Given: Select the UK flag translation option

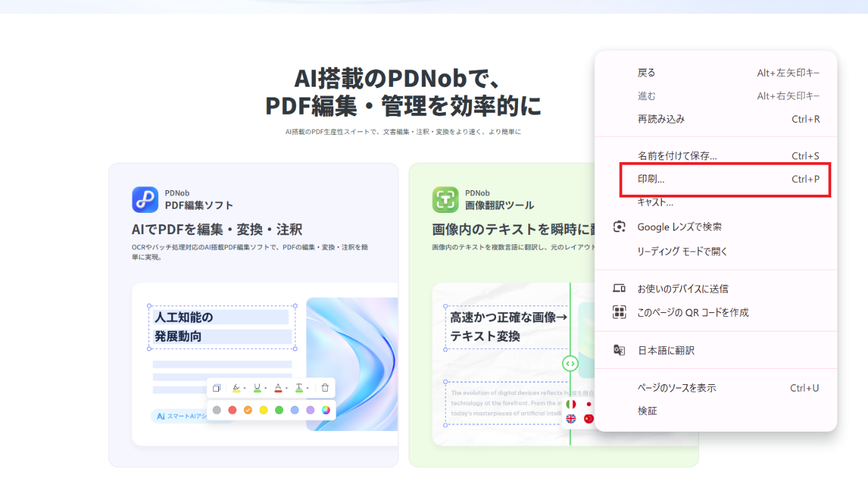Looking at the screenshot, I should pyautogui.click(x=571, y=419).
